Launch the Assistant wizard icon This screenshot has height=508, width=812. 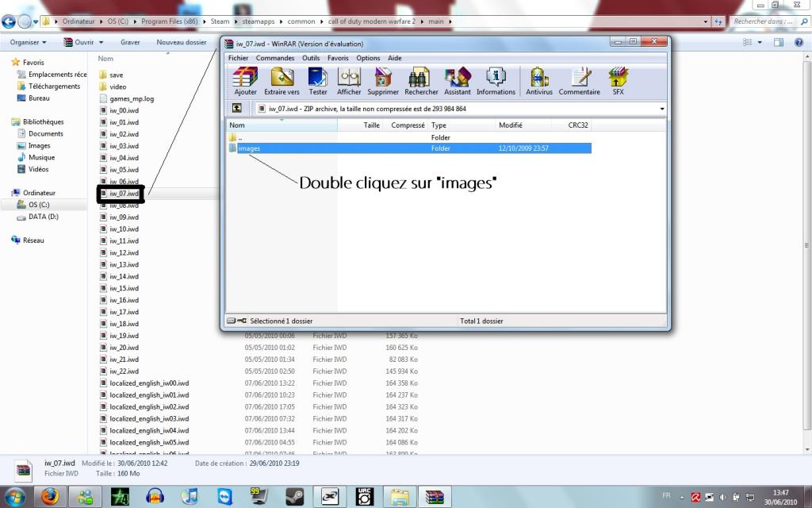458,82
